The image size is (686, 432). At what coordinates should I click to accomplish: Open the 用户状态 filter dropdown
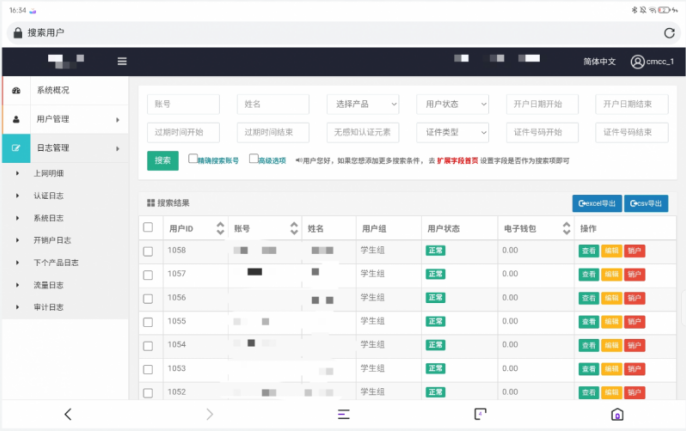[x=452, y=104]
